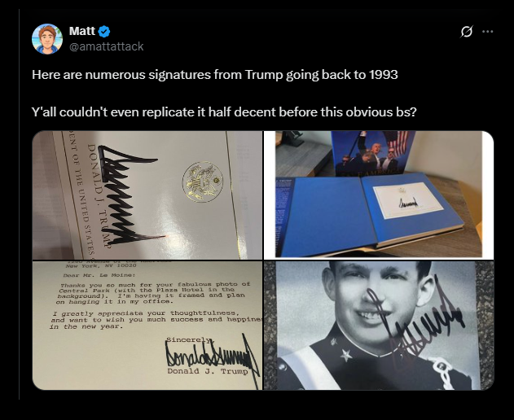Open the signed presidential card photo
Screen dimensions: 514x420
(147, 195)
